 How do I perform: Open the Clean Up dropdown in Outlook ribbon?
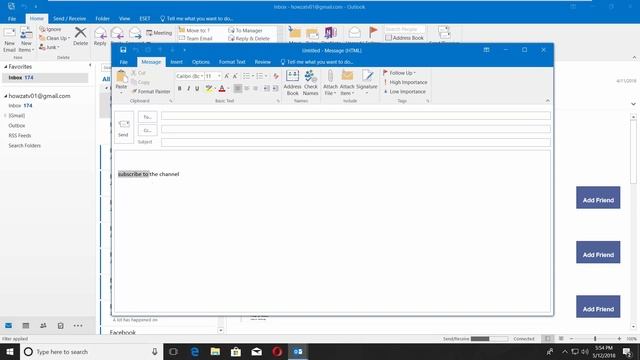coord(54,38)
